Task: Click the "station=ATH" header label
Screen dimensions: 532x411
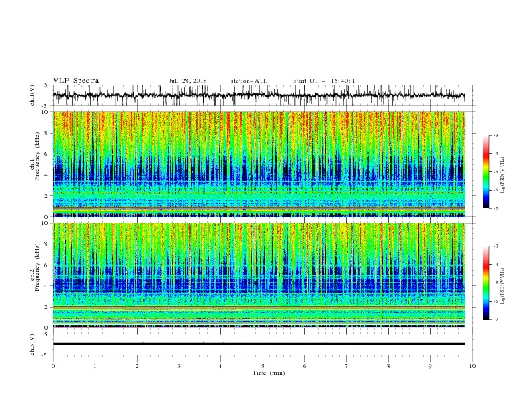Action: (249, 81)
